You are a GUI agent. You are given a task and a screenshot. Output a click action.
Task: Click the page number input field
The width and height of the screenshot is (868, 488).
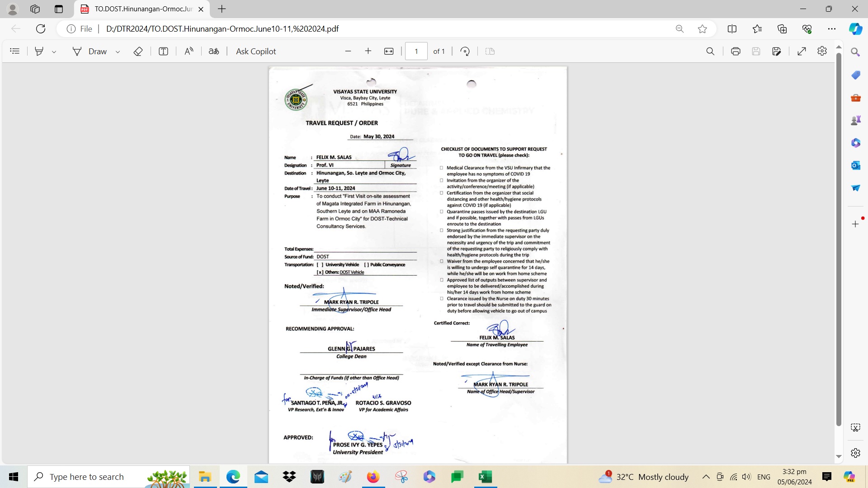tap(416, 52)
